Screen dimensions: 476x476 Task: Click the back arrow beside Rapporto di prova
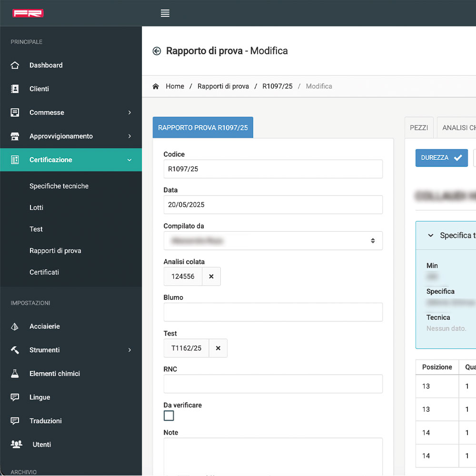click(x=157, y=51)
